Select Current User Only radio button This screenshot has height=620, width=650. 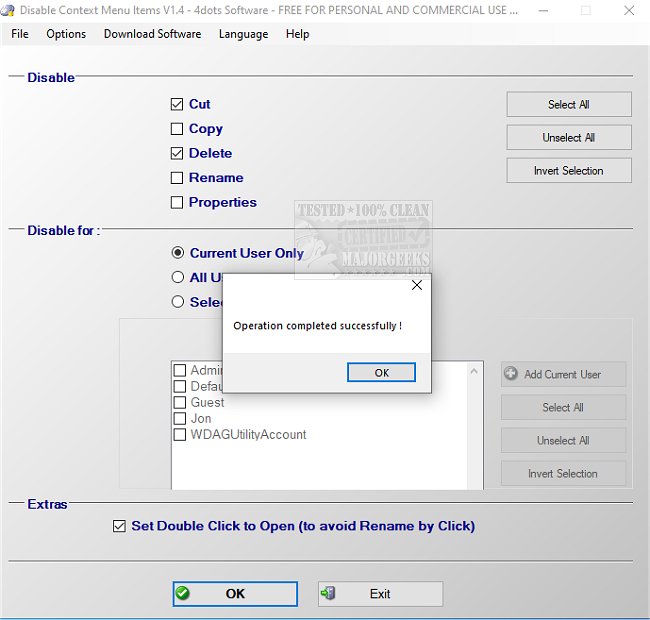tap(178, 253)
